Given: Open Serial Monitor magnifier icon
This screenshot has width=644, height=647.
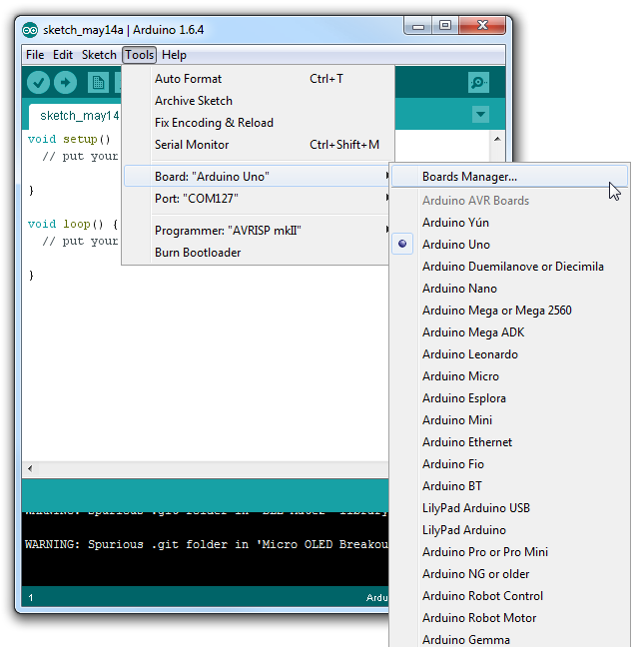Looking at the screenshot, I should point(478,83).
